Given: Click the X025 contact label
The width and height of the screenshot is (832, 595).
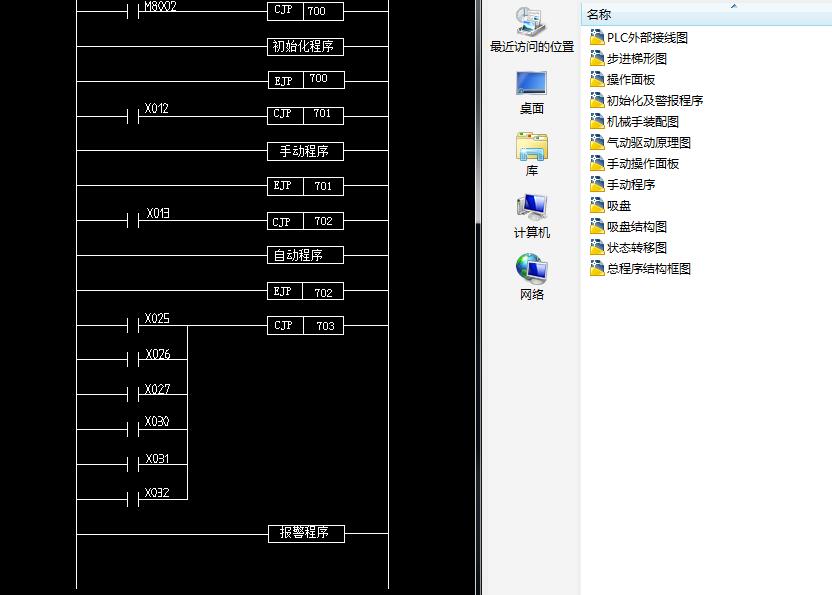Looking at the screenshot, I should [157, 318].
